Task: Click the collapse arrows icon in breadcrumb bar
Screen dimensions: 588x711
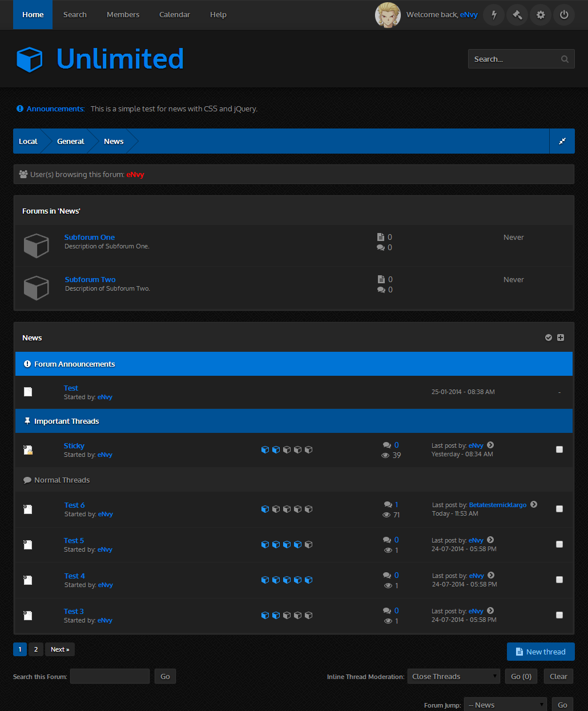Action: pyautogui.click(x=562, y=141)
